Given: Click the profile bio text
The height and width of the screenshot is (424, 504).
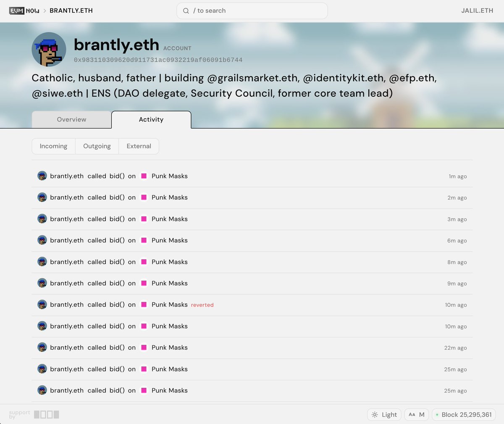Looking at the screenshot, I should [234, 85].
